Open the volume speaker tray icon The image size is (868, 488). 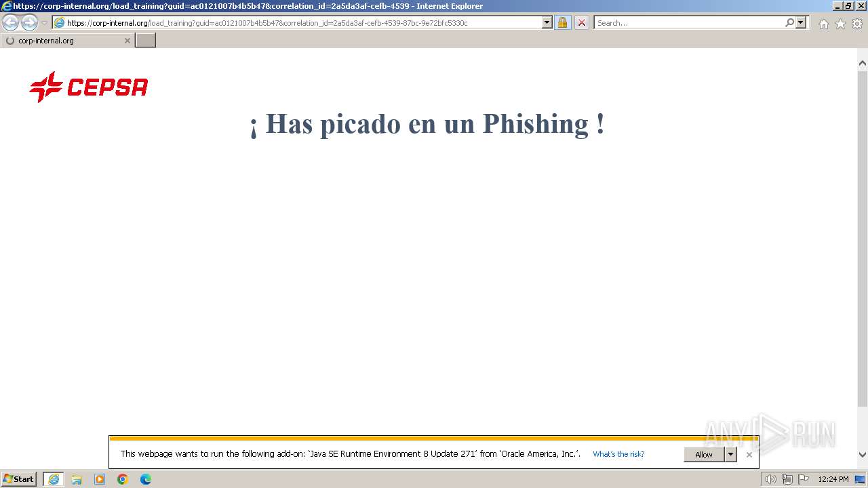pos(770,479)
